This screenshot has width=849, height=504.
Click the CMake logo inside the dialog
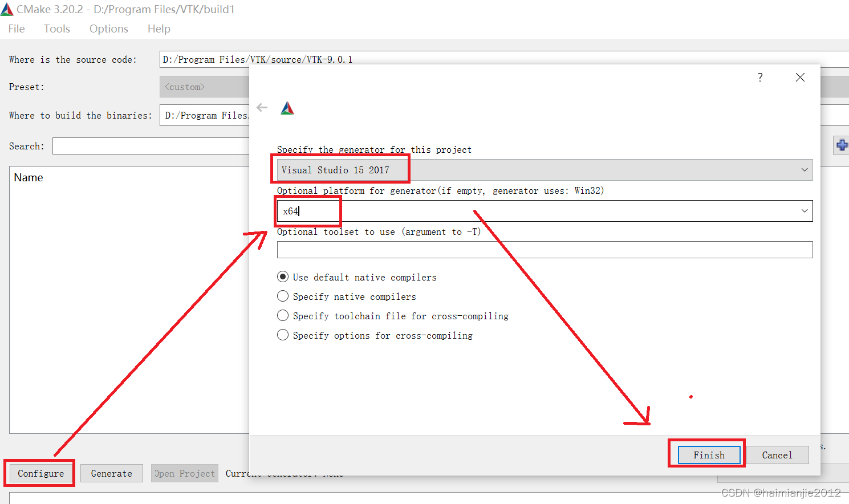[287, 108]
